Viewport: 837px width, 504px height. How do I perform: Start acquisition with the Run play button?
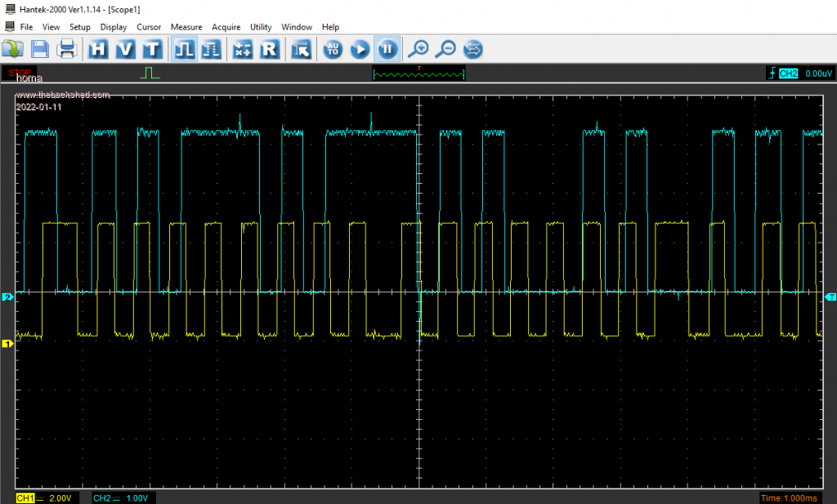tap(360, 49)
